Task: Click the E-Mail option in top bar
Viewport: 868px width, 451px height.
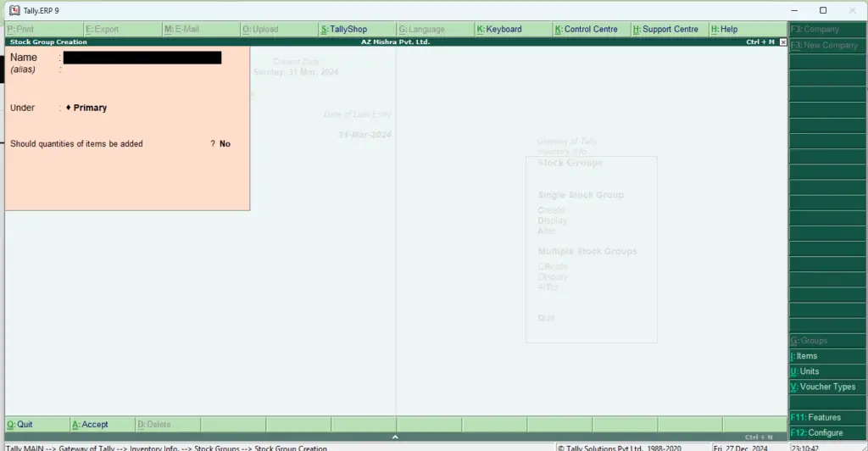Action: pyautogui.click(x=202, y=30)
